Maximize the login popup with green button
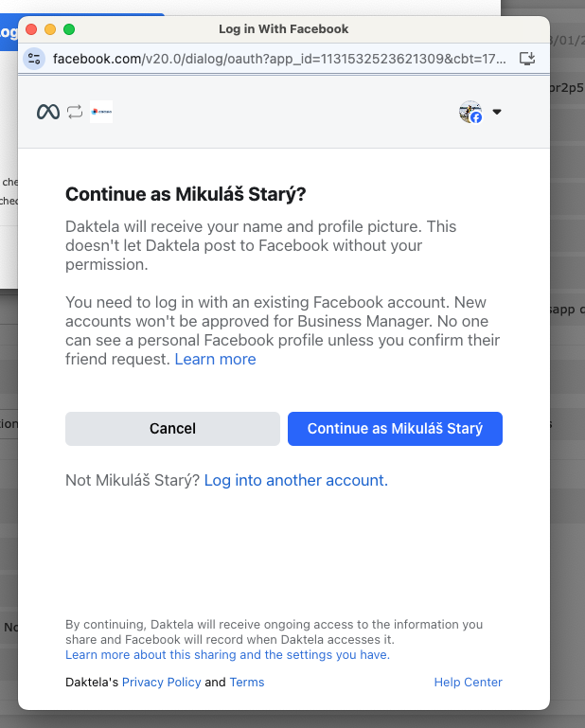This screenshot has width=585, height=728. point(69,29)
